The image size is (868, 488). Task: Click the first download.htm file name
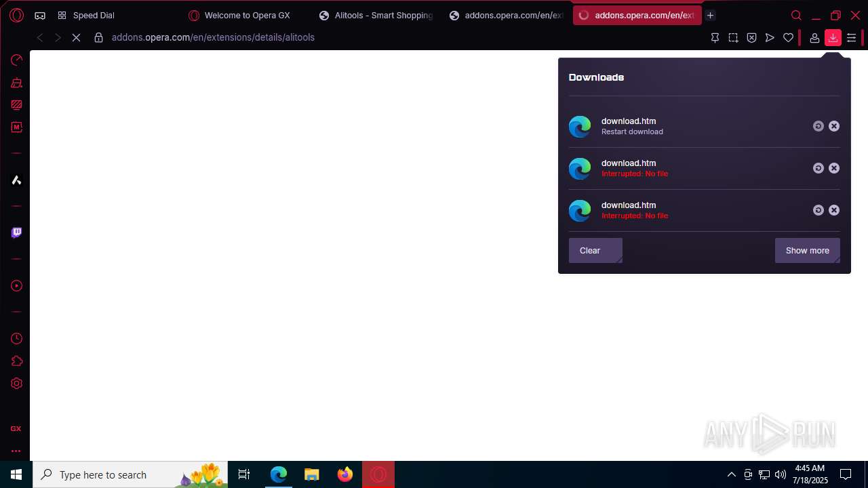coord(629,121)
